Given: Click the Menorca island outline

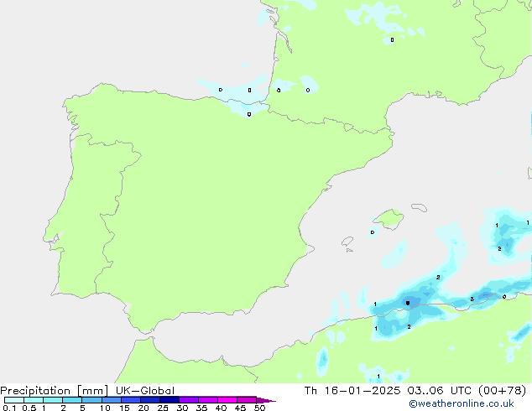Looking at the screenshot, I should [x=419, y=207].
